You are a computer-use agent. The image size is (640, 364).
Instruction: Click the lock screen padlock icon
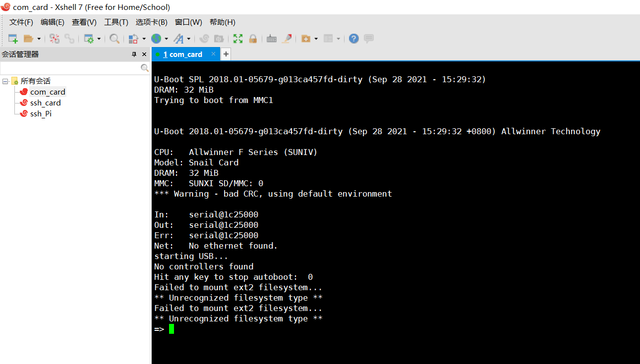pyautogui.click(x=253, y=39)
